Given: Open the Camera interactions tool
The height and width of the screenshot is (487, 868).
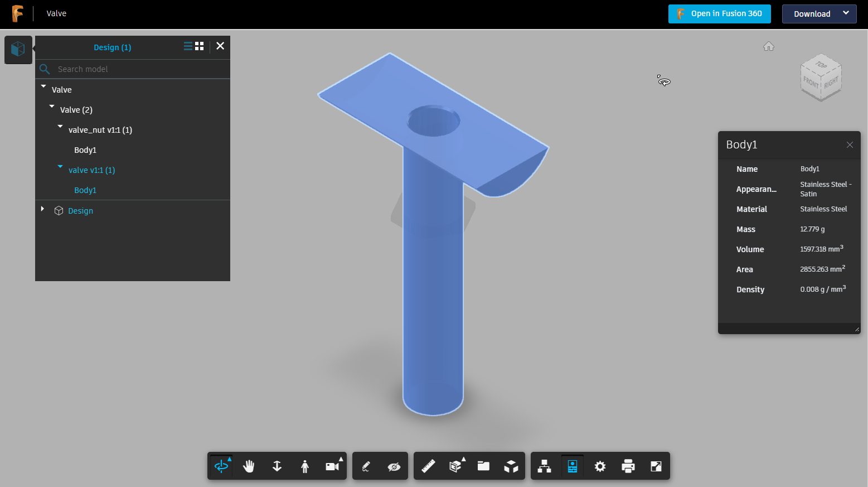Looking at the screenshot, I should (333, 466).
